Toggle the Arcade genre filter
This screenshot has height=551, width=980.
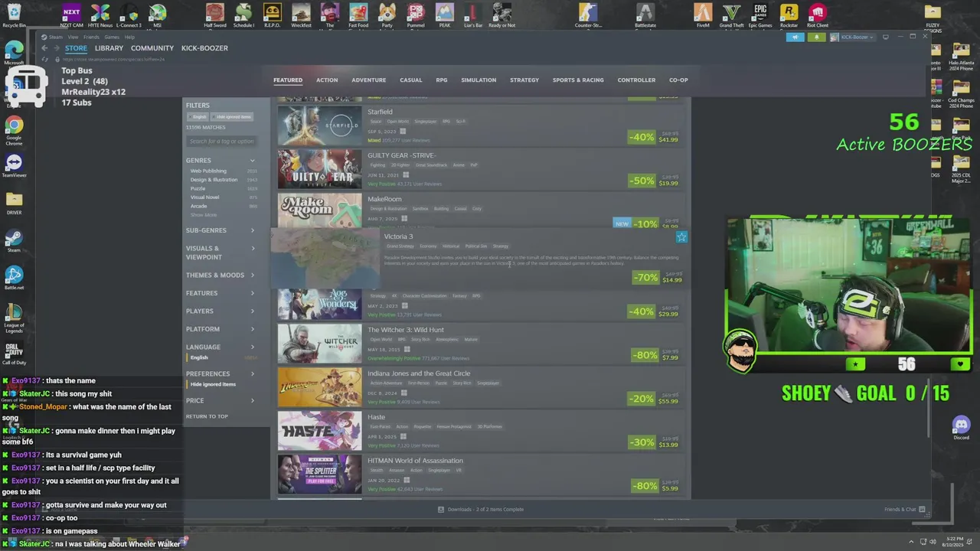coord(198,206)
